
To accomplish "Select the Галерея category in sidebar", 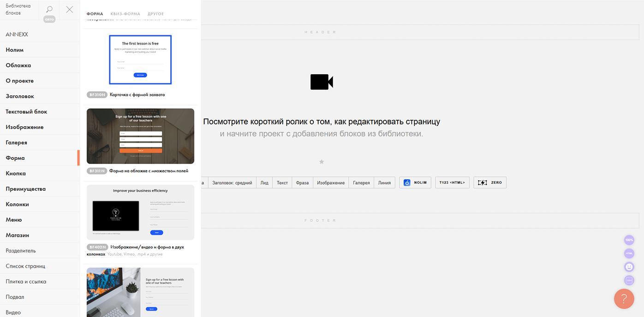I will point(16,142).
